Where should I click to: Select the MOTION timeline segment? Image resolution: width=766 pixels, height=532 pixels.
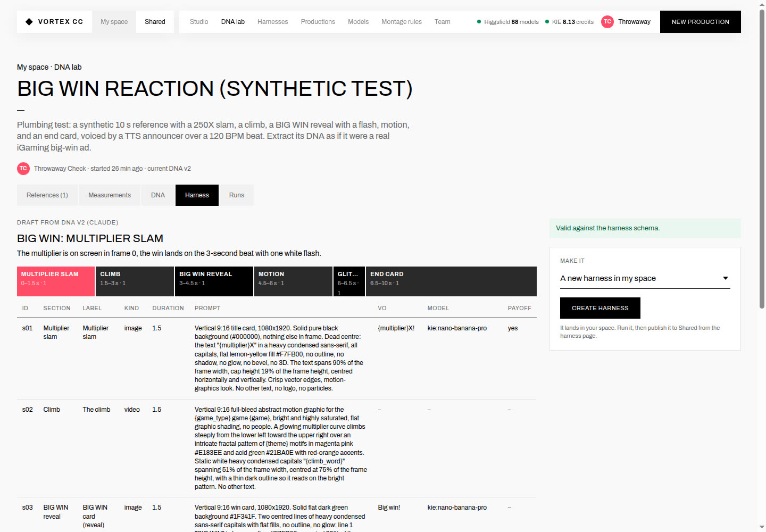point(293,281)
